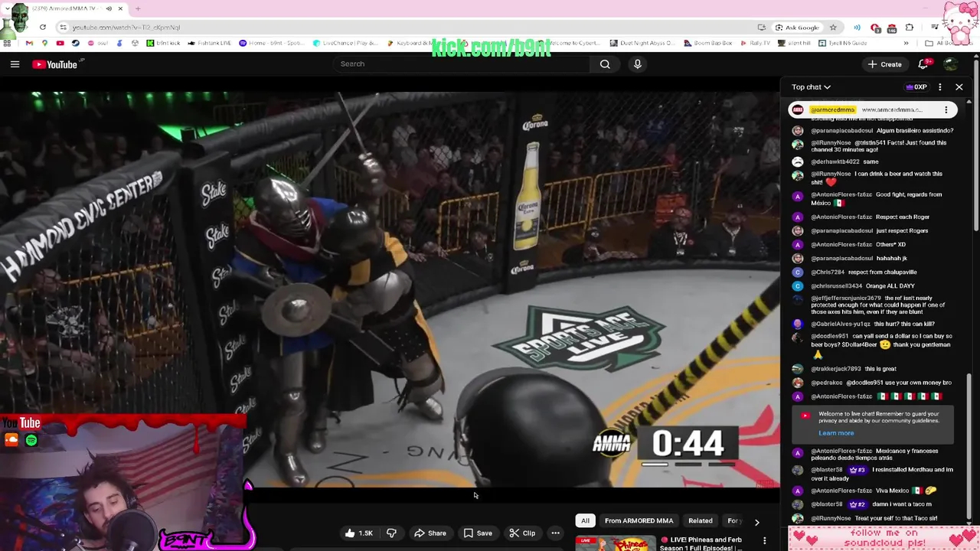Like the video with 1.5K thumbs up
The width and height of the screenshot is (980, 551).
358,533
